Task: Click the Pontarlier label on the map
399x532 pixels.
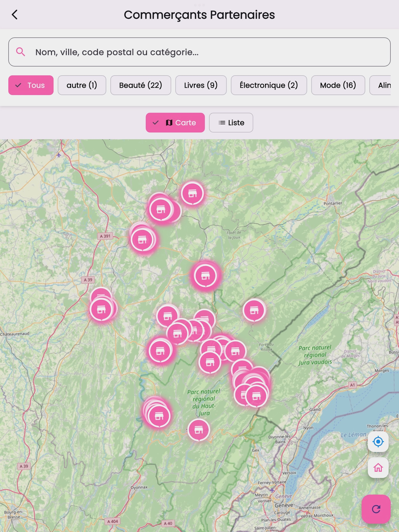Action: tap(333, 203)
